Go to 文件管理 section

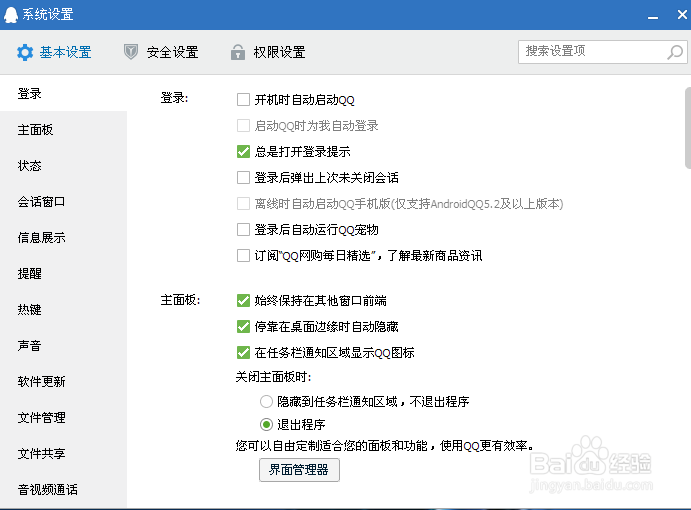tap(63, 417)
